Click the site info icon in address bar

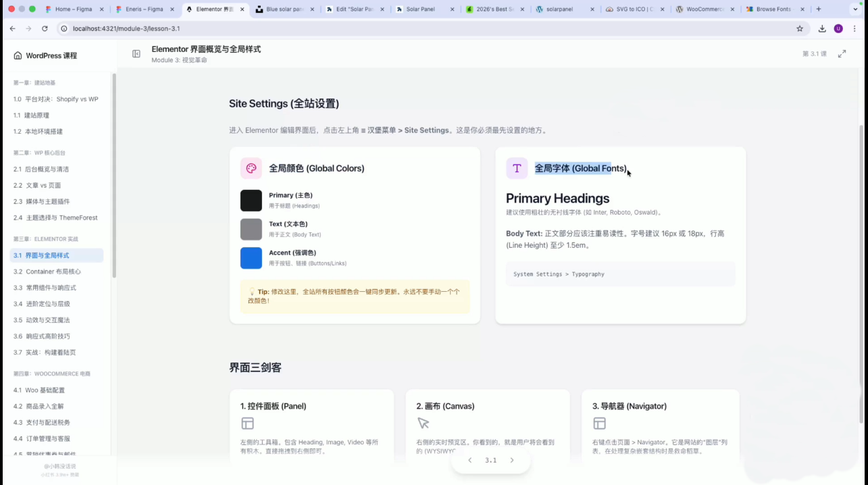point(64,28)
